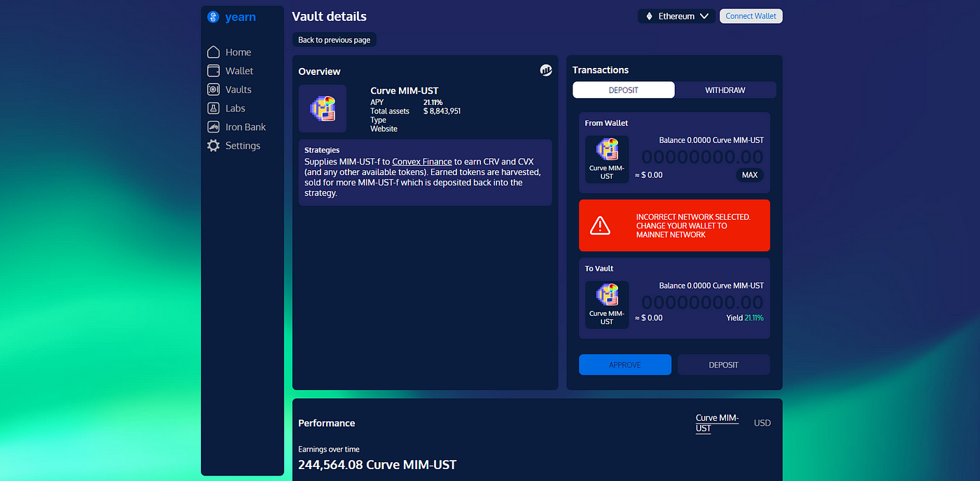Open the Convex Finance link
Viewport: 980px width, 481px height.
422,162
